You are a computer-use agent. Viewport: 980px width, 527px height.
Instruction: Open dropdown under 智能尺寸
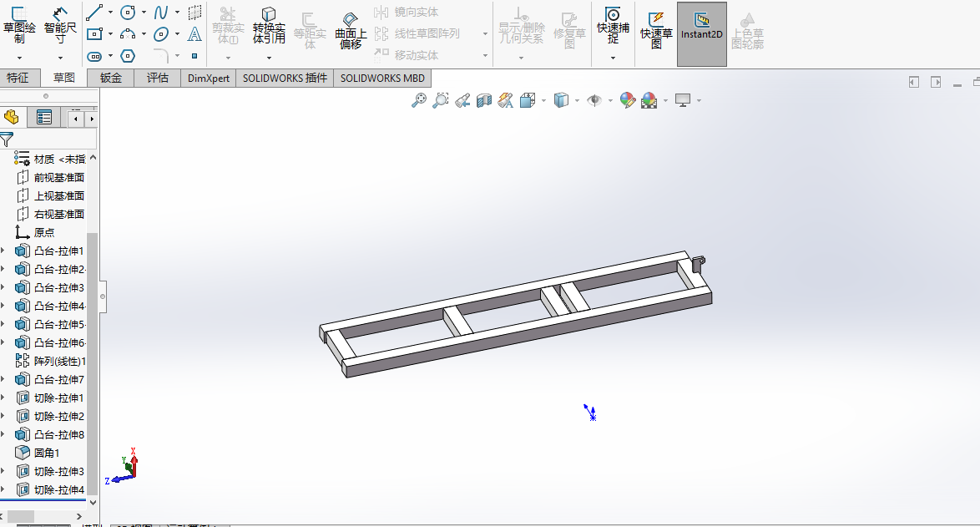(60, 58)
